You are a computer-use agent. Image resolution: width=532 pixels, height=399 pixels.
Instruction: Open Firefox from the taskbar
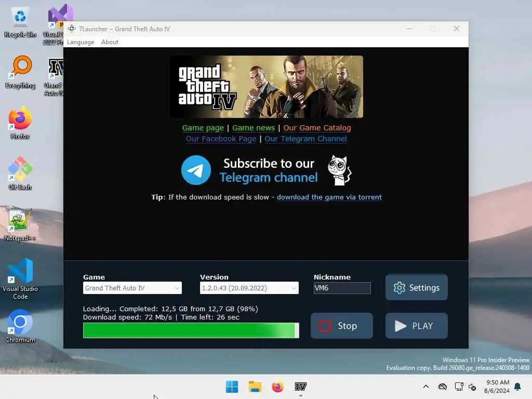[x=277, y=387]
